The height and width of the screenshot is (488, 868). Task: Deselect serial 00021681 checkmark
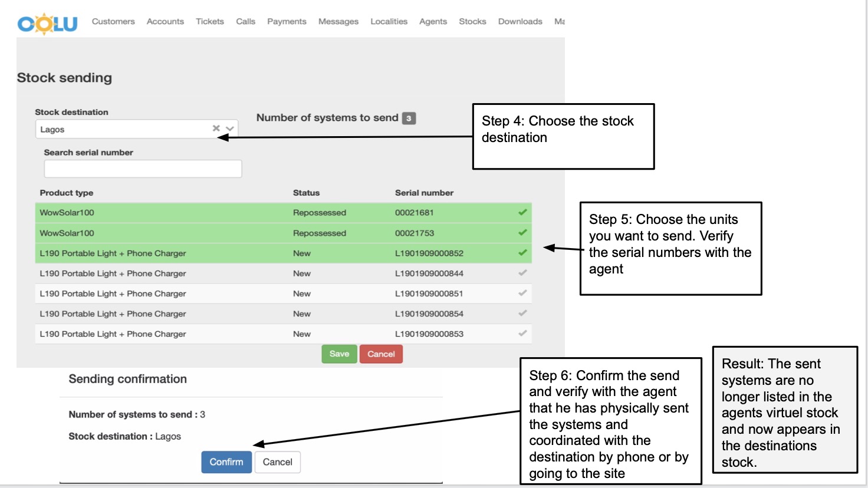[522, 212]
